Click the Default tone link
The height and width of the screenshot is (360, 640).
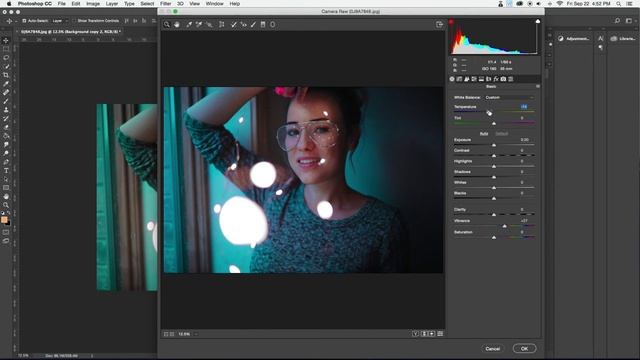[x=502, y=133]
